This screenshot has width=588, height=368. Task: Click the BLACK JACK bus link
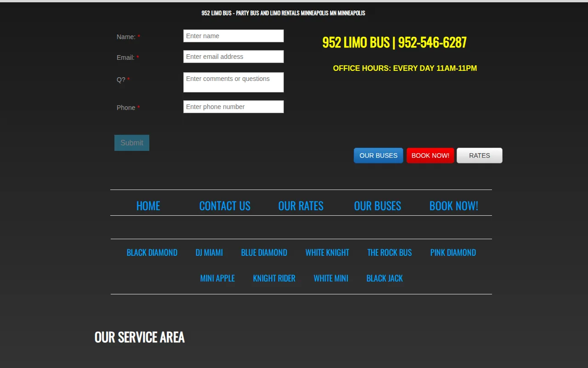[x=384, y=278]
